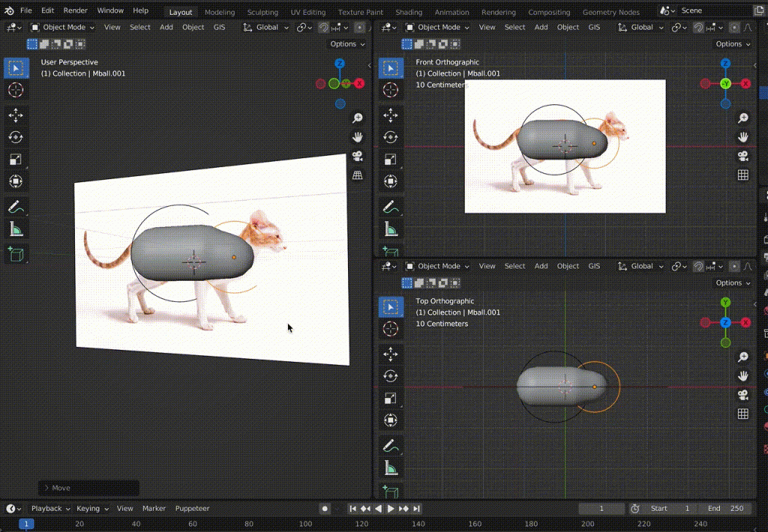Enable snapping with the magnet icon
The width and height of the screenshot is (768, 532).
pos(323,27)
